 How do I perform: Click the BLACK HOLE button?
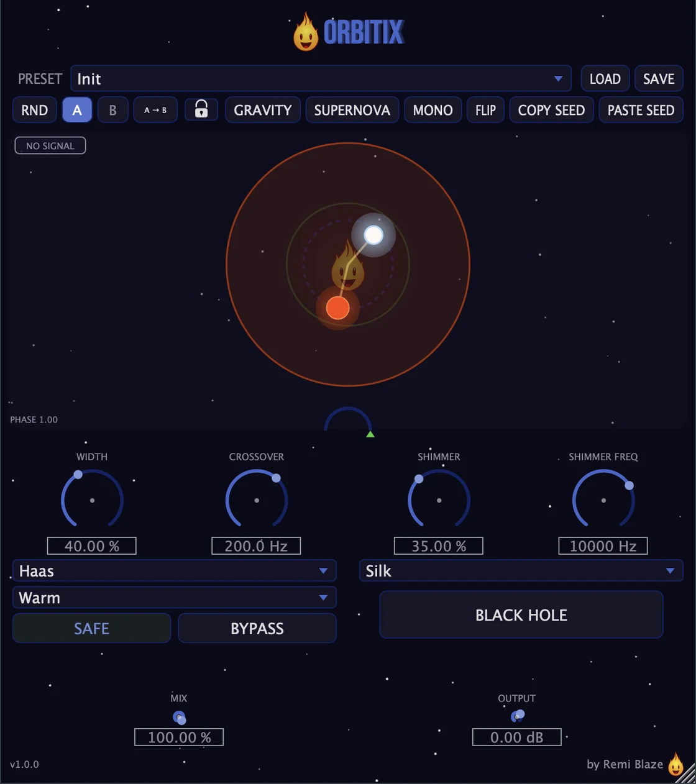pos(521,615)
